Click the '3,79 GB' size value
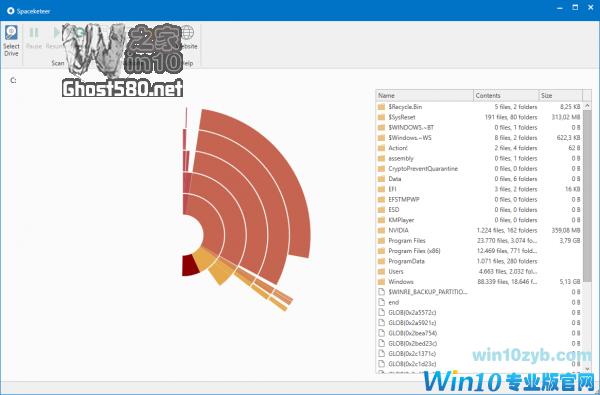Image resolution: width=600 pixels, height=395 pixels. (x=570, y=241)
